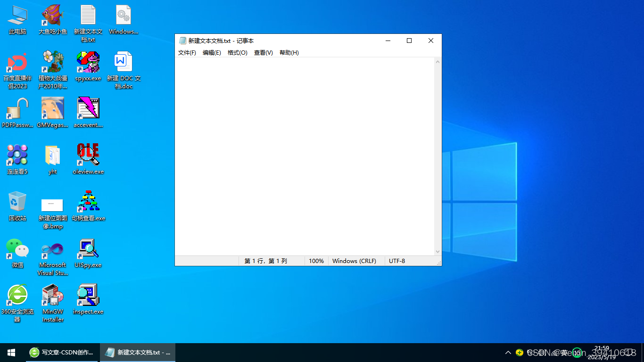Open the 句柄查看.exe handle viewer
Viewport: 644px width, 362px height.
(x=88, y=203)
